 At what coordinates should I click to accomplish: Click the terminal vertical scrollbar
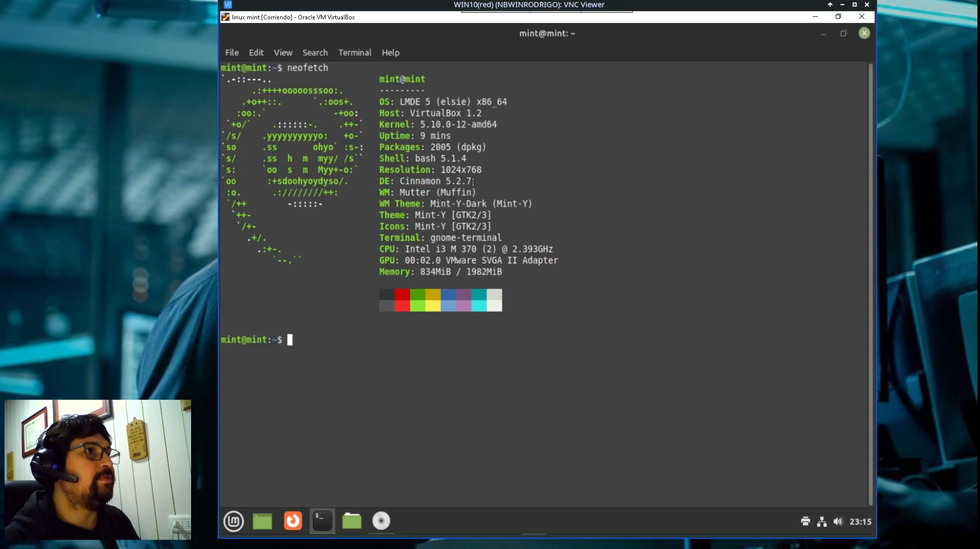[x=871, y=284]
